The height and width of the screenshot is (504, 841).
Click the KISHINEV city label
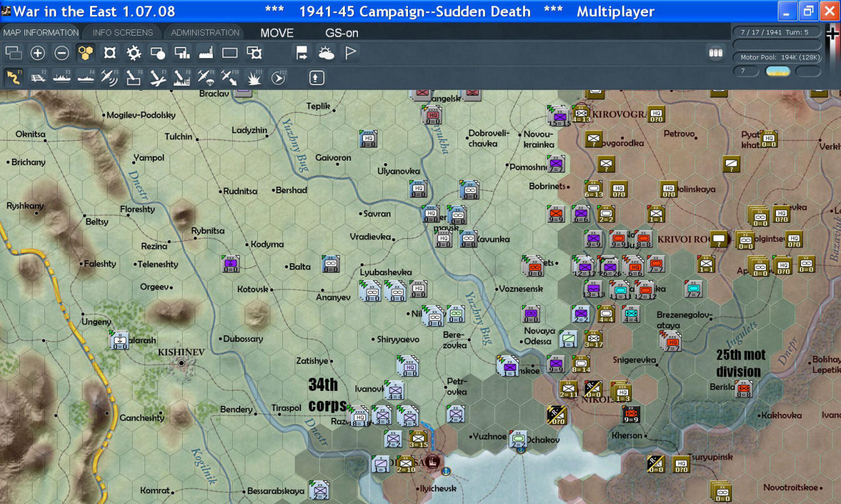(x=181, y=353)
